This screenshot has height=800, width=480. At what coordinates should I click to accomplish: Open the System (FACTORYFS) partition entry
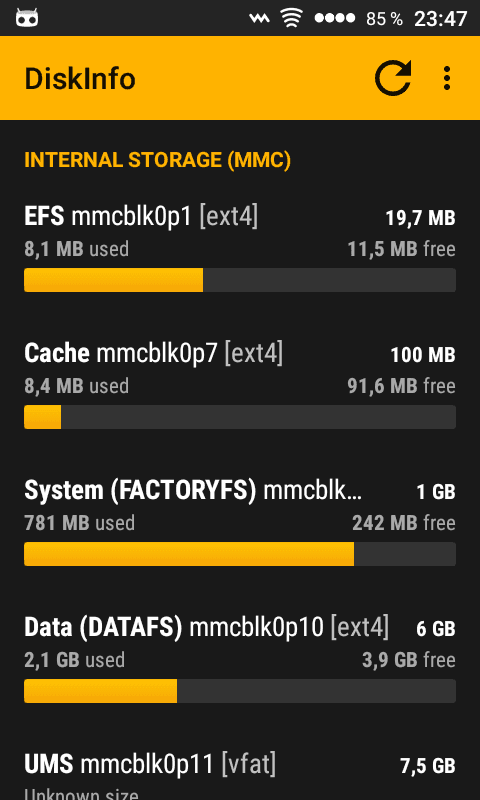(x=240, y=522)
